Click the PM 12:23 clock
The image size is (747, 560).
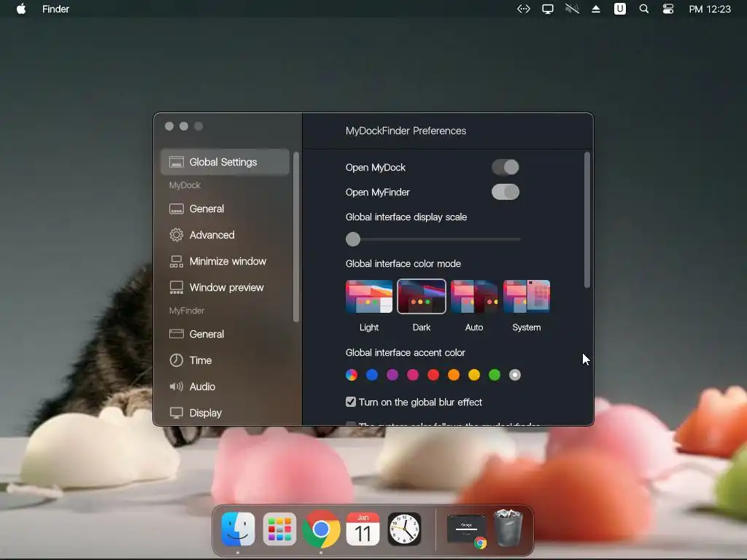tap(709, 9)
